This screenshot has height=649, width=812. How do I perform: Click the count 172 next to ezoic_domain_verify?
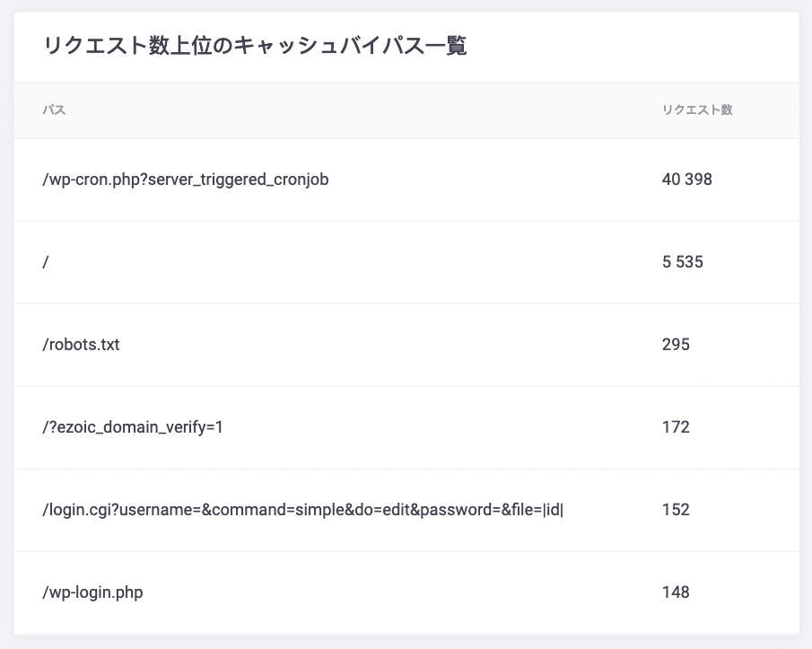tap(677, 427)
